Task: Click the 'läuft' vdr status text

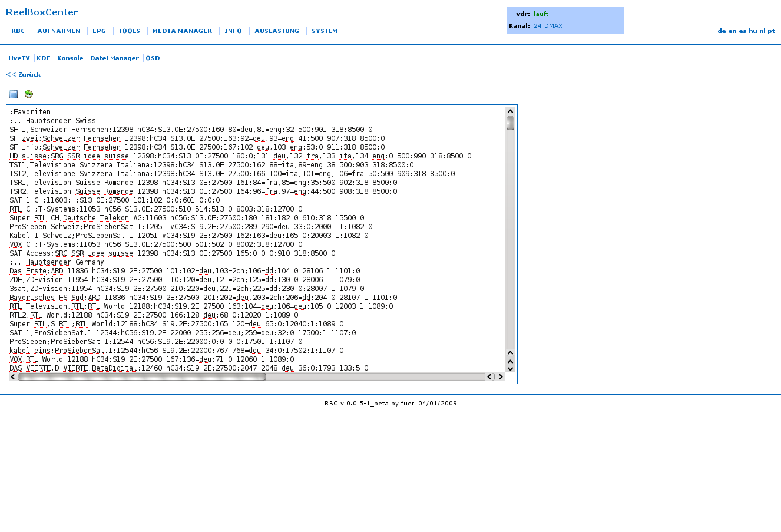Action: [x=541, y=14]
